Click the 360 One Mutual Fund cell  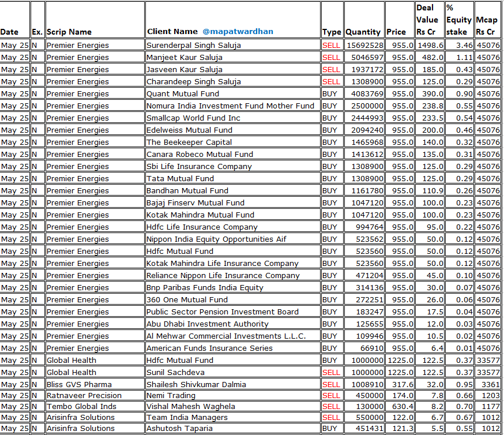(233, 299)
